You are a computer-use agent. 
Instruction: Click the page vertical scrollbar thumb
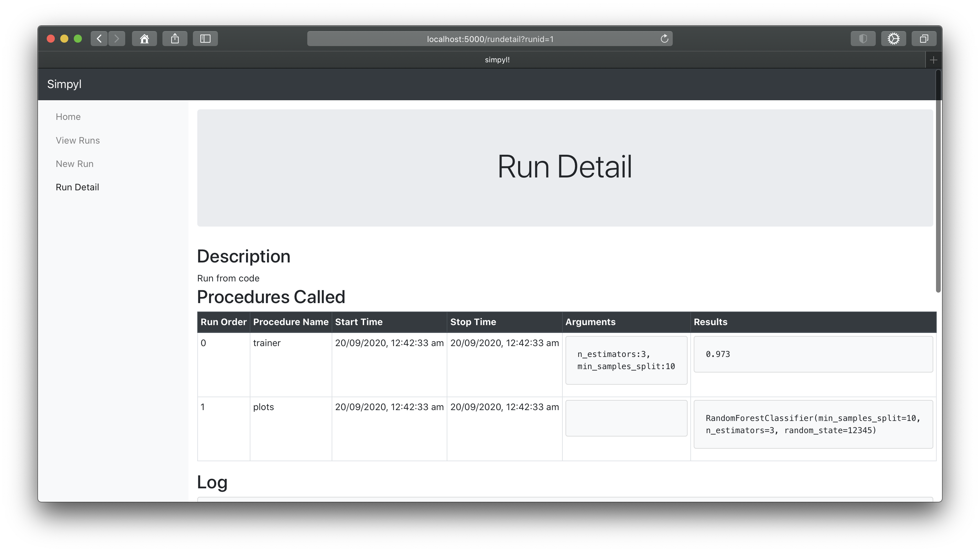pyautogui.click(x=938, y=181)
